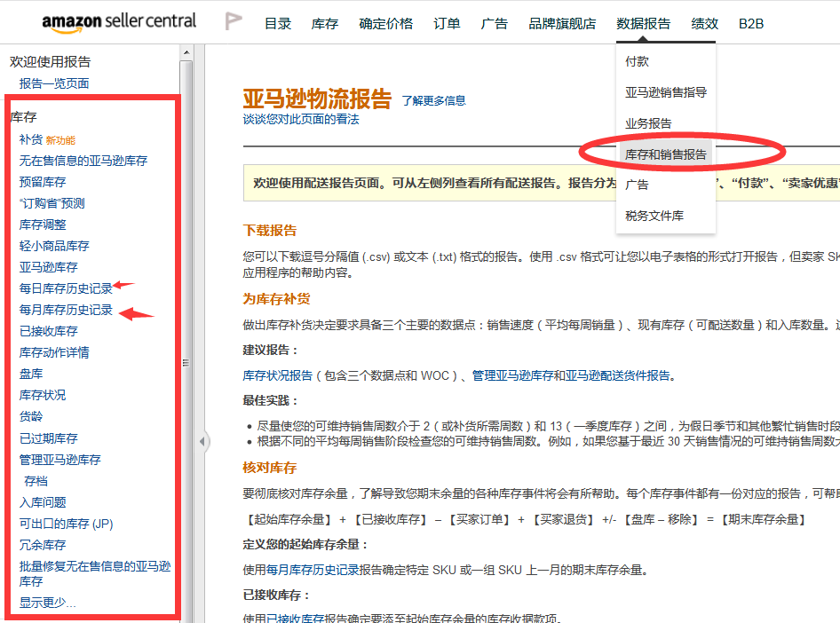Image resolution: width=840 pixels, height=623 pixels.
Task: Collapse the left sidebar panel arrow
Action: pyautogui.click(x=203, y=441)
